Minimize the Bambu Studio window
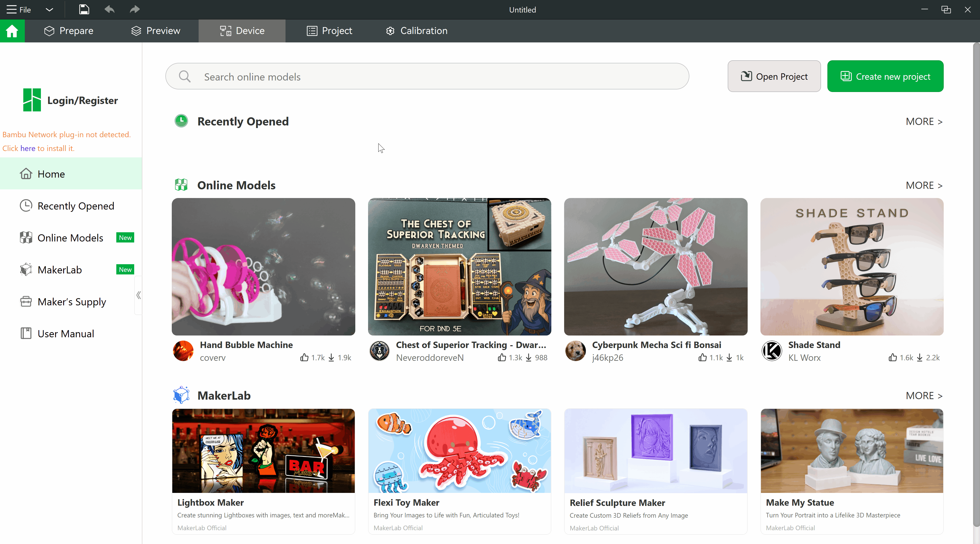The image size is (980, 544). coord(925,9)
